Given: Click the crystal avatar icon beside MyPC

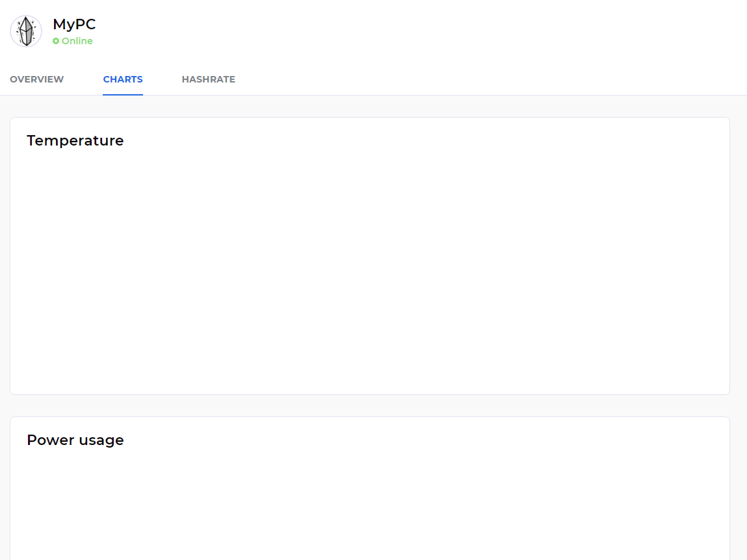Looking at the screenshot, I should point(26,31).
